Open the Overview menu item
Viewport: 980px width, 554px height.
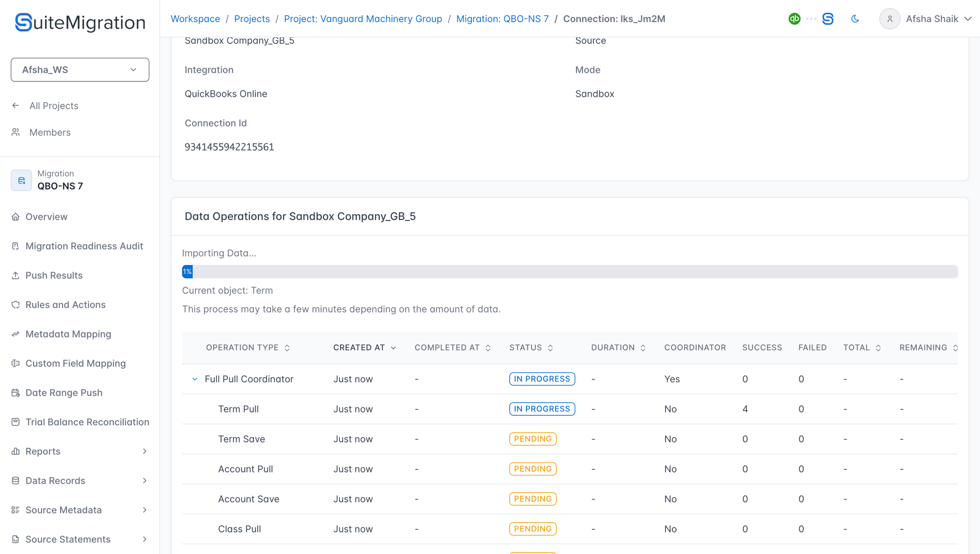point(47,217)
